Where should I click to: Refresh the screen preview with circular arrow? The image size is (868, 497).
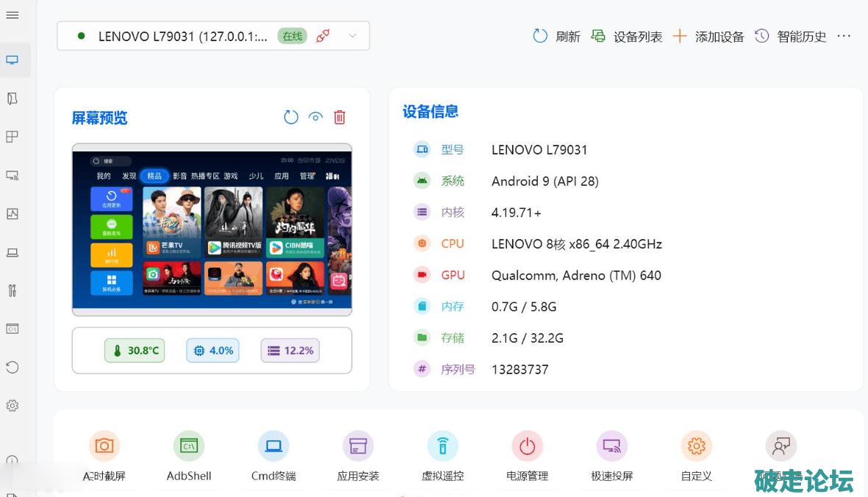291,117
